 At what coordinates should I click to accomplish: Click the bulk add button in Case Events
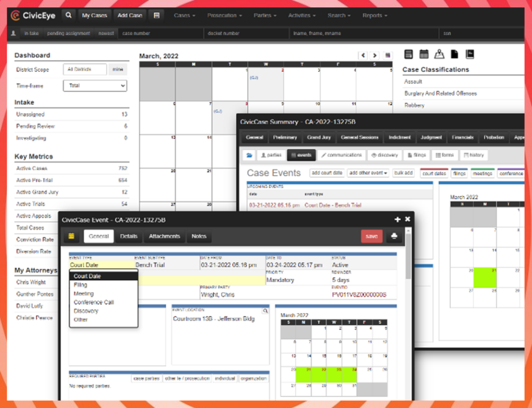pyautogui.click(x=404, y=173)
